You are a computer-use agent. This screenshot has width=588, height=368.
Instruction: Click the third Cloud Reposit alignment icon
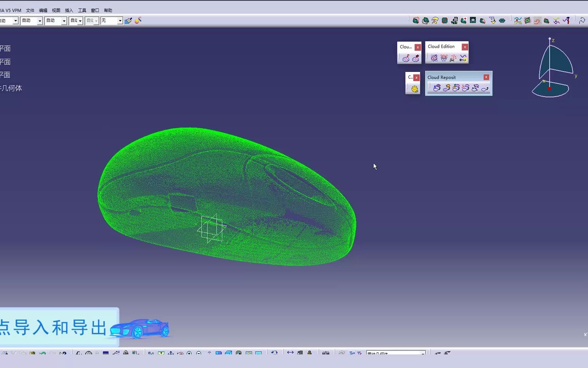coord(456,88)
